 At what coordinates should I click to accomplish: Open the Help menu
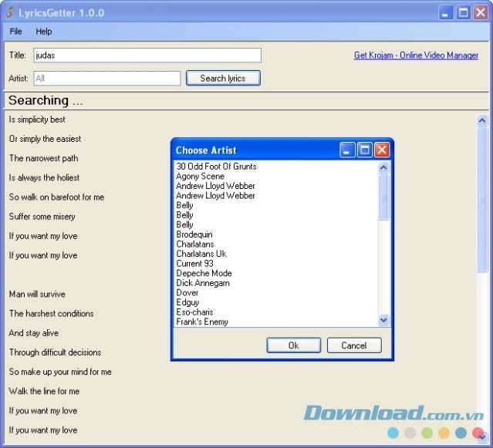pos(43,32)
